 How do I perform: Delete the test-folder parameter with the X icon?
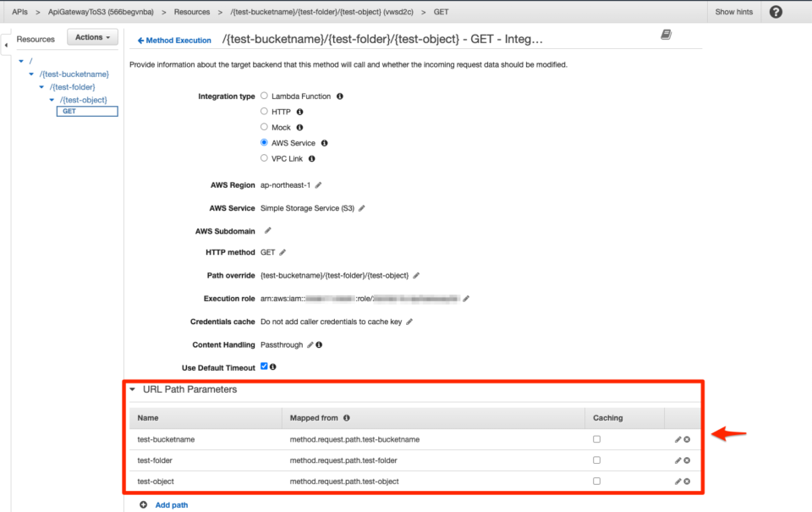click(x=685, y=460)
